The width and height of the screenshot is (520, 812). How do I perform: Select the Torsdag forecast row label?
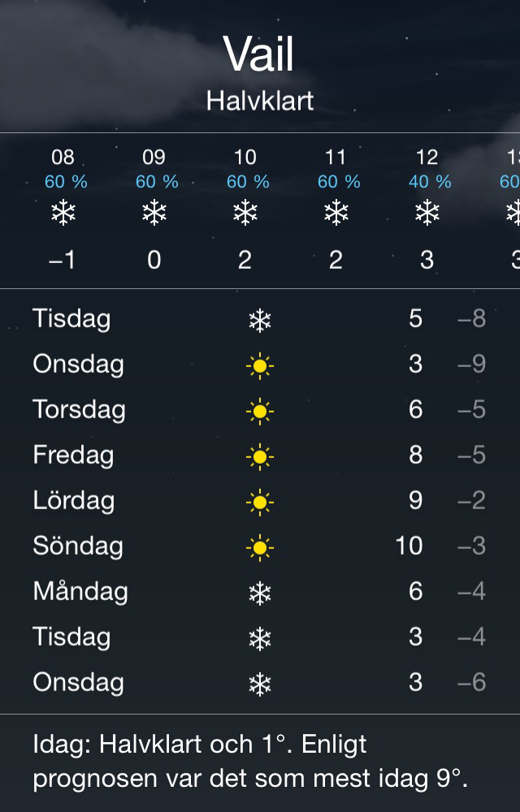coord(79,409)
